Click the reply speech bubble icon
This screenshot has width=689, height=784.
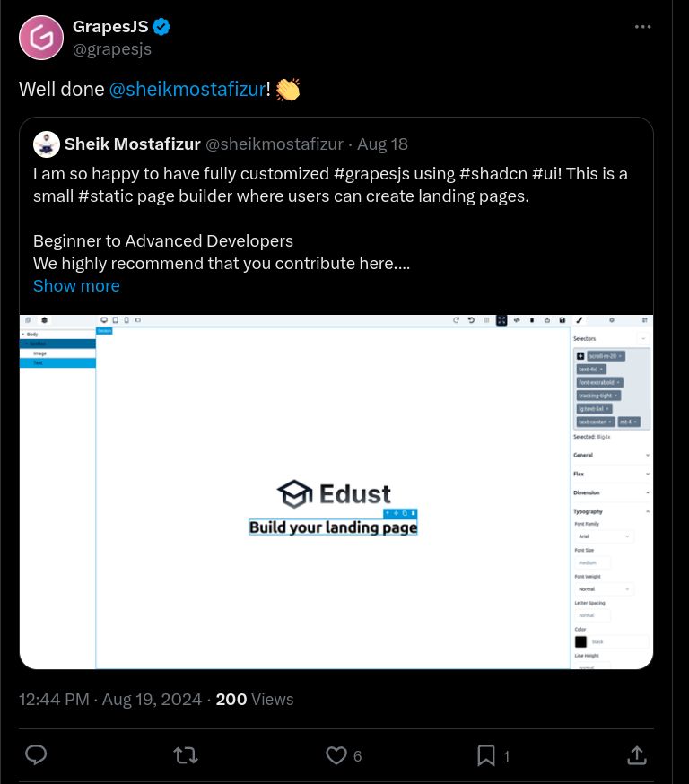pos(36,755)
